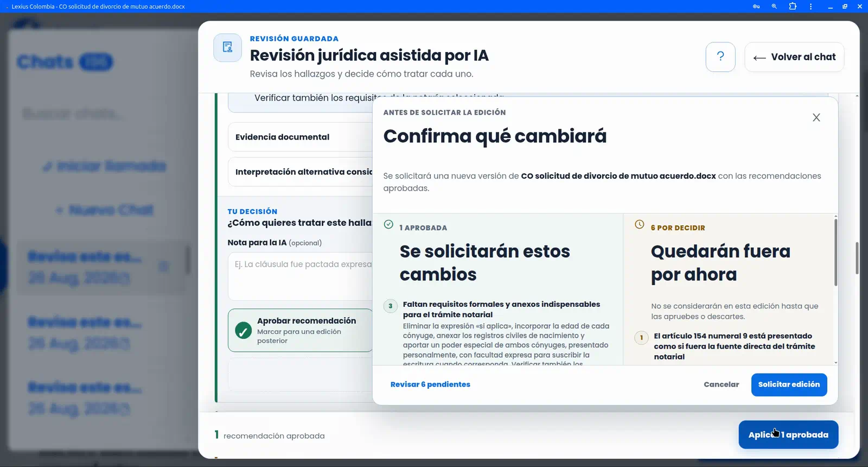Click the Confirma qué cambiará title
Screen dimensions: 868x467
click(495, 136)
